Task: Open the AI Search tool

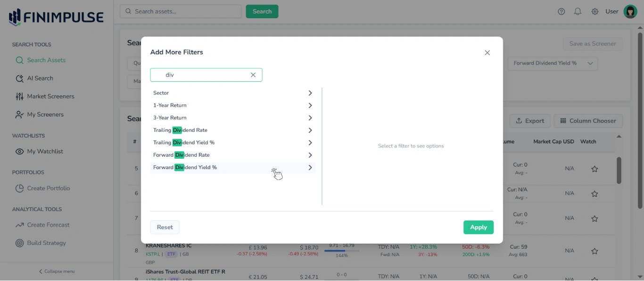Action: click(x=40, y=78)
